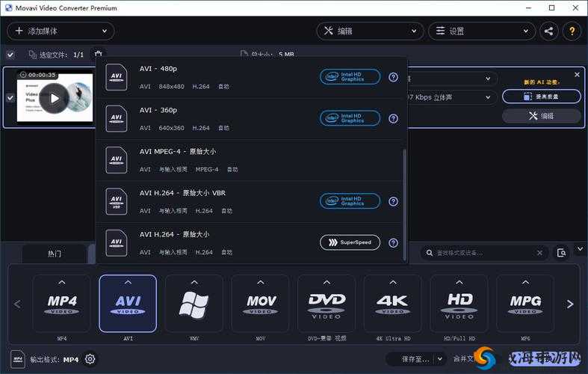Select the AVI video format

pyautogui.click(x=128, y=304)
